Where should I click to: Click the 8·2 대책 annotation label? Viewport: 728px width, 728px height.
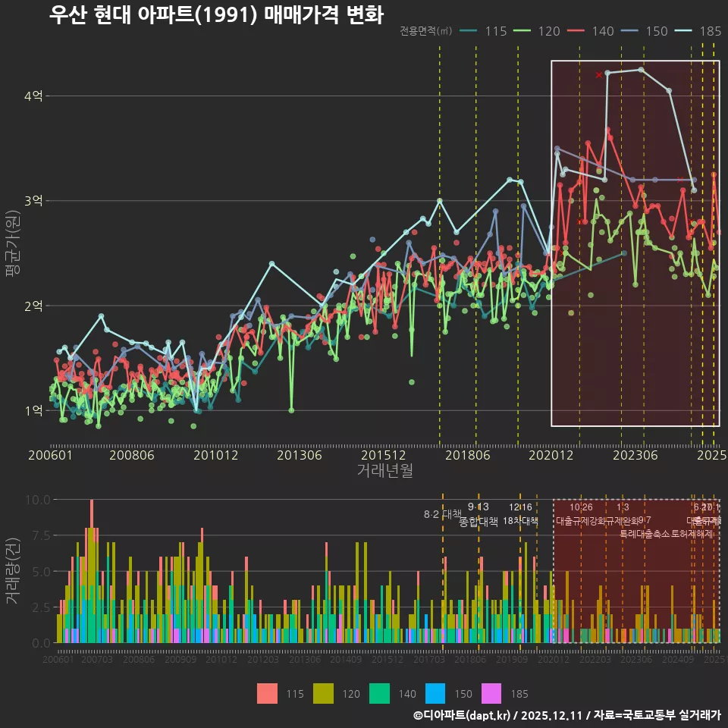click(x=442, y=514)
